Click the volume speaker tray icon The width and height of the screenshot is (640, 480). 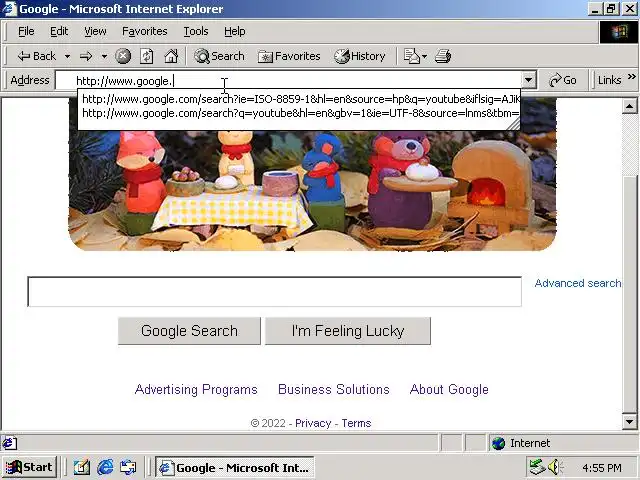coord(555,467)
